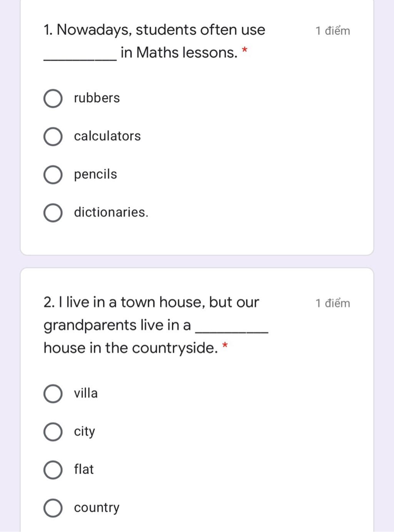
Task: Select the 'flat' answer option
Action: click(53, 470)
